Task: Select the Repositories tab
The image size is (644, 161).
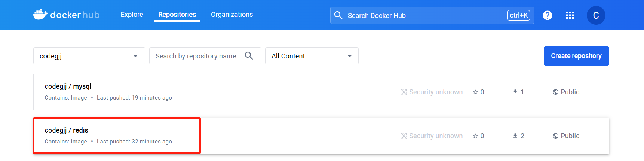Action: pyautogui.click(x=177, y=15)
